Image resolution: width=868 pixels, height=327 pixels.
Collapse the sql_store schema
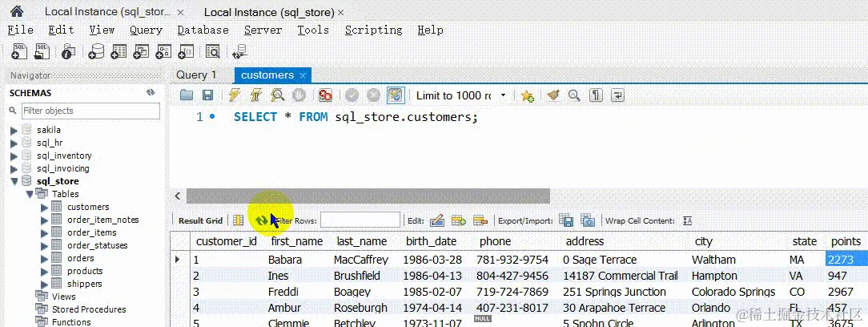(14, 181)
